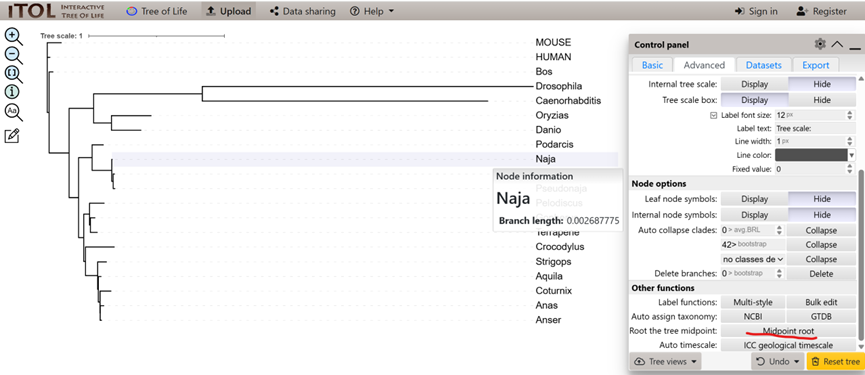Image resolution: width=865 pixels, height=375 pixels.
Task: Open tree information magnifier icon
Action: pyautogui.click(x=13, y=93)
